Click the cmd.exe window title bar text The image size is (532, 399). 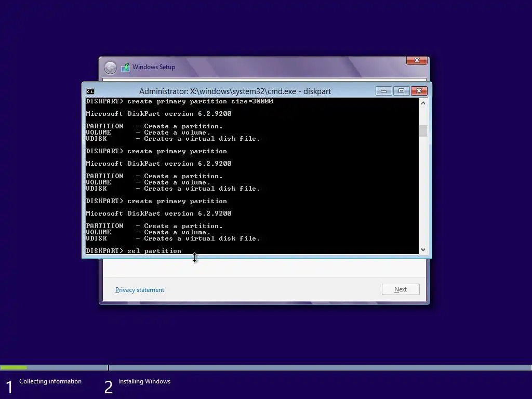(x=235, y=91)
